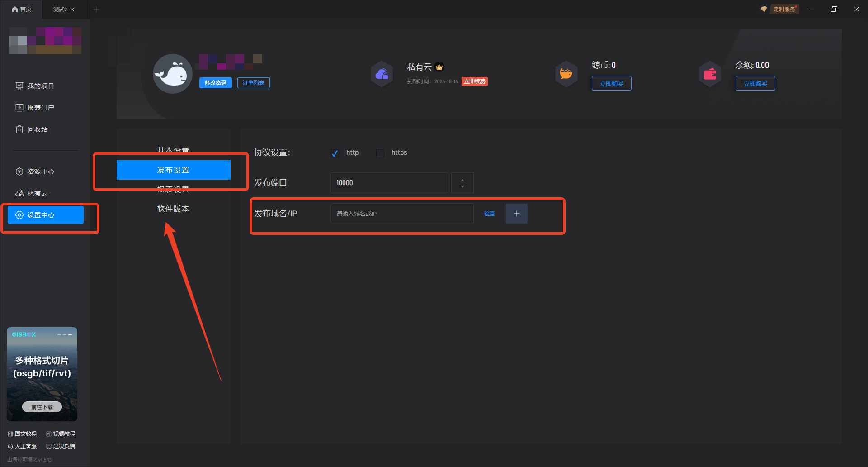Increase the publish port with up arrow
The image size is (868, 467).
pos(462,180)
